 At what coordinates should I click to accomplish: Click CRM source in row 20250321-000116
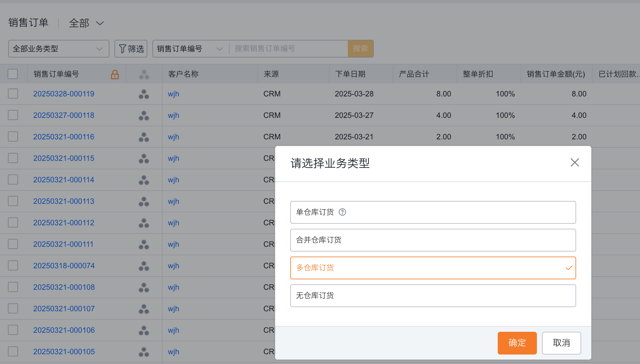(x=272, y=137)
